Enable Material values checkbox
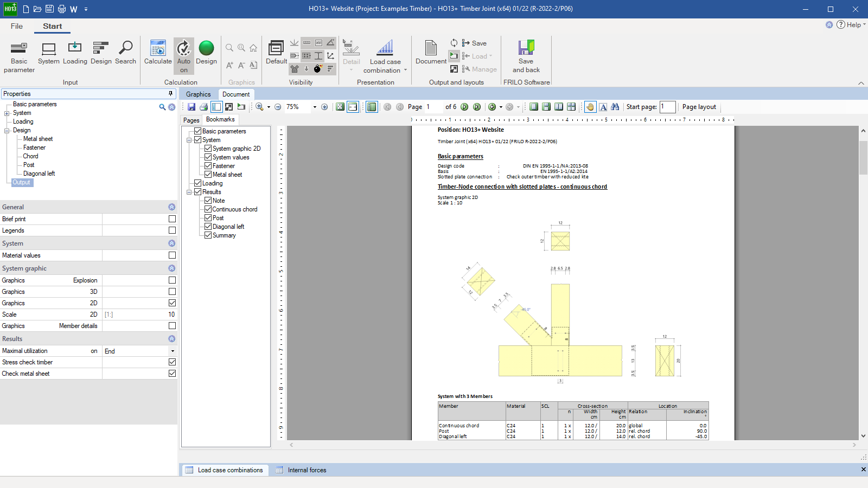 point(172,255)
